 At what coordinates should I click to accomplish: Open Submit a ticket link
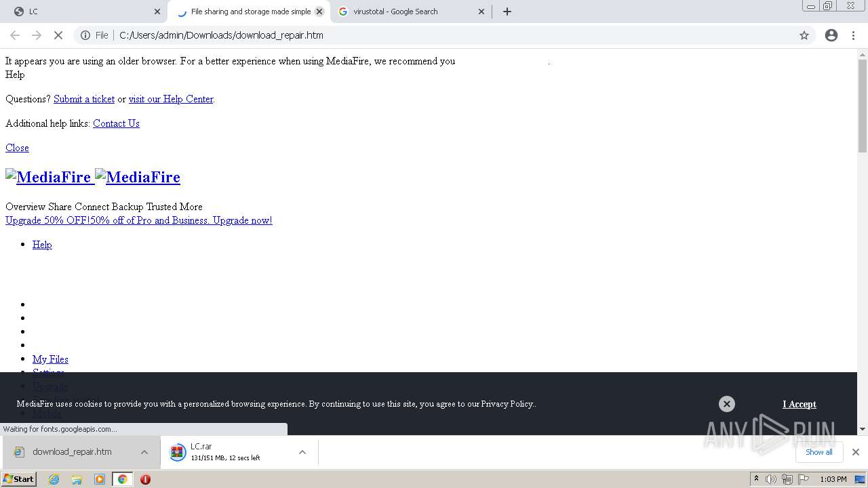pos(84,99)
